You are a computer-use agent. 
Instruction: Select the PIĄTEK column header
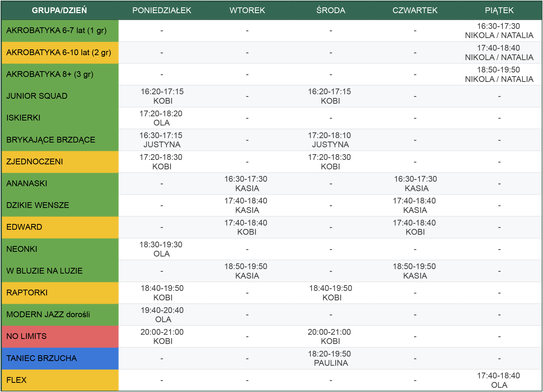[x=499, y=10]
